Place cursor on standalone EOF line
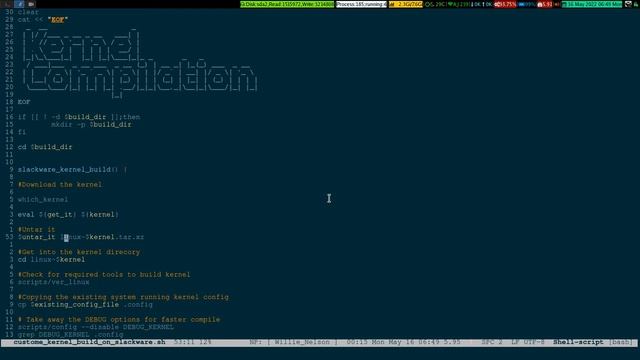The width and height of the screenshot is (640, 360). (x=24, y=102)
